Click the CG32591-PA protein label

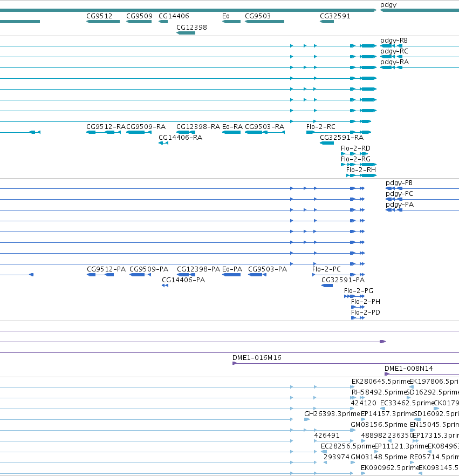point(343,280)
